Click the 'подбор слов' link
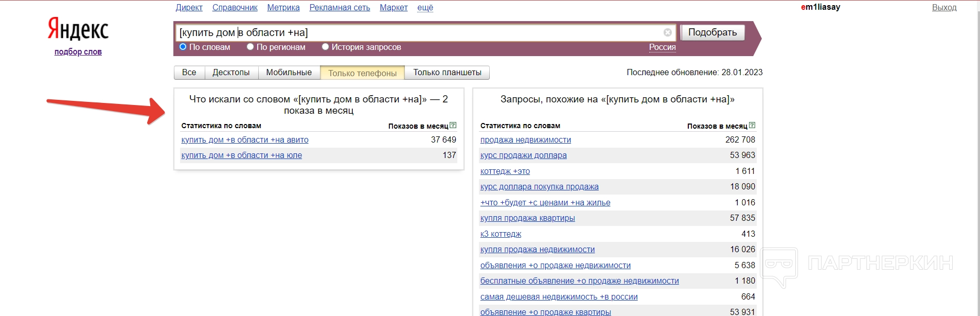Viewport: 980px width, 316px height. 78,51
